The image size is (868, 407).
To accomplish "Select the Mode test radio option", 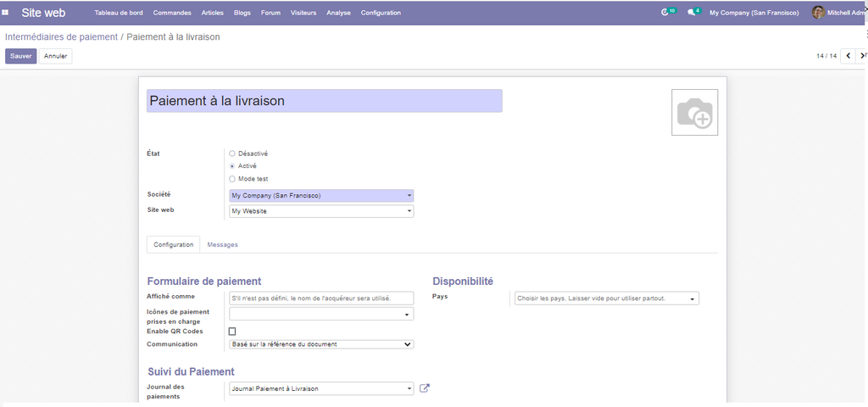I will click(x=232, y=179).
